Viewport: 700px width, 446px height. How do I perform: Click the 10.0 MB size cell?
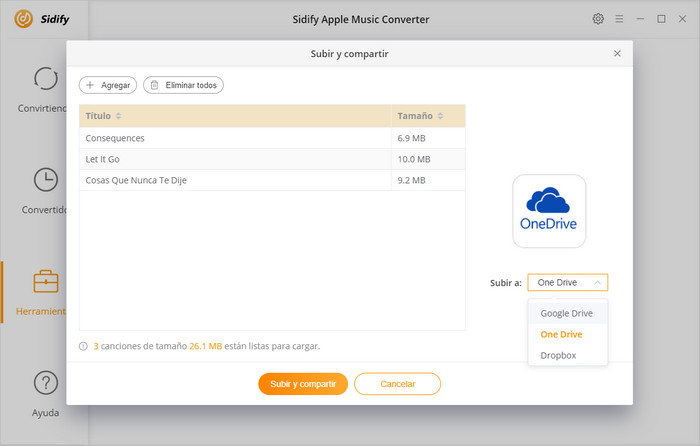pyautogui.click(x=428, y=159)
